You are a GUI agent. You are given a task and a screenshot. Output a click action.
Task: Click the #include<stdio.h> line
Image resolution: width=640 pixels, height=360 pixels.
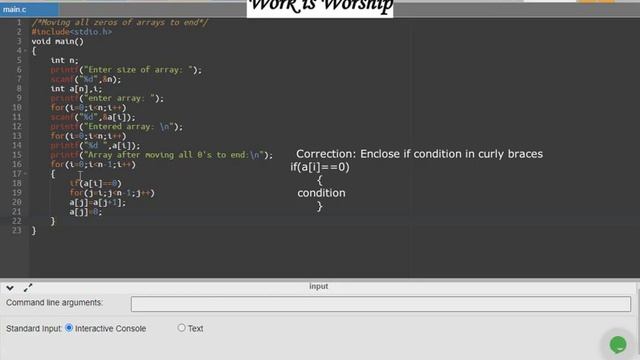[71, 32]
